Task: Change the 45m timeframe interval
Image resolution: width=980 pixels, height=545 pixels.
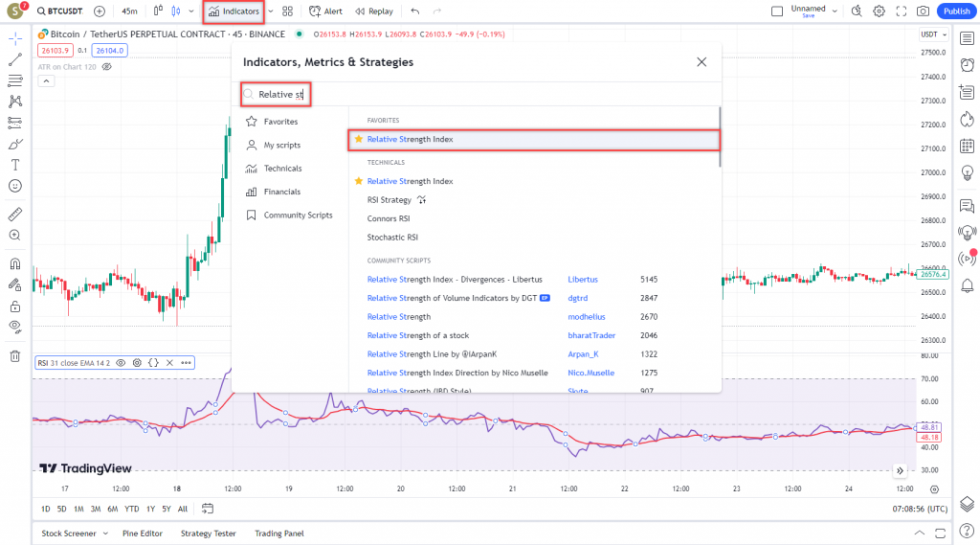Action: [129, 11]
